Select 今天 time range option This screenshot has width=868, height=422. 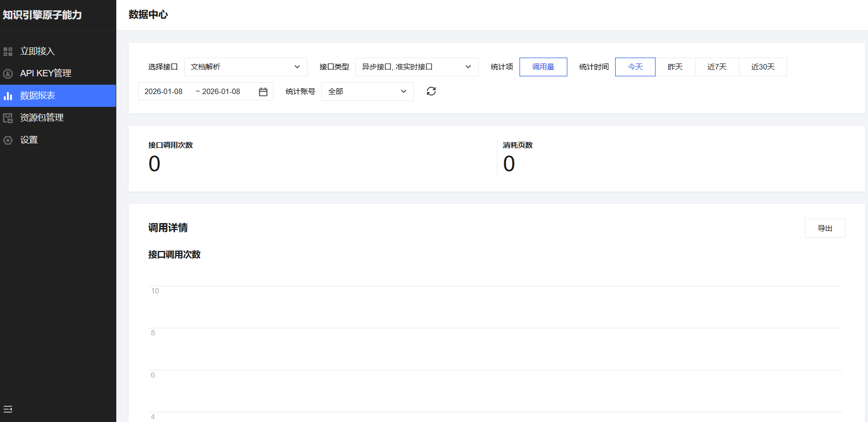pyautogui.click(x=635, y=67)
